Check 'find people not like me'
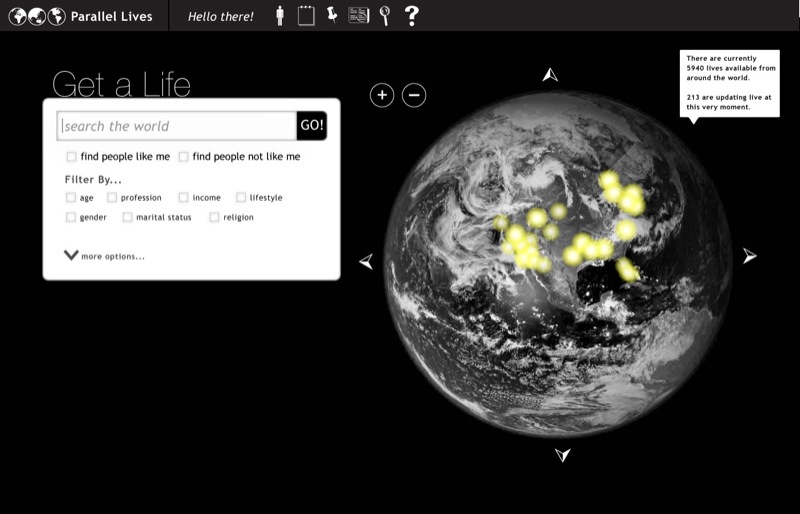800x514 pixels. tap(184, 157)
